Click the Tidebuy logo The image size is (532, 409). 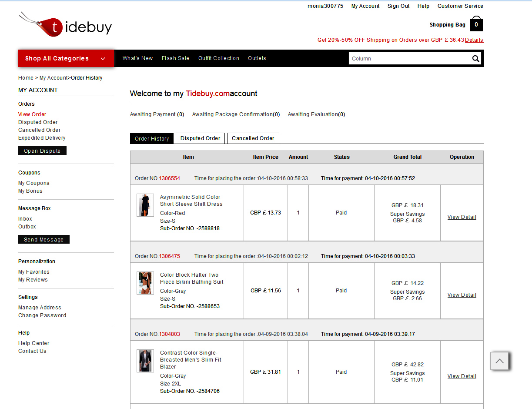65,25
